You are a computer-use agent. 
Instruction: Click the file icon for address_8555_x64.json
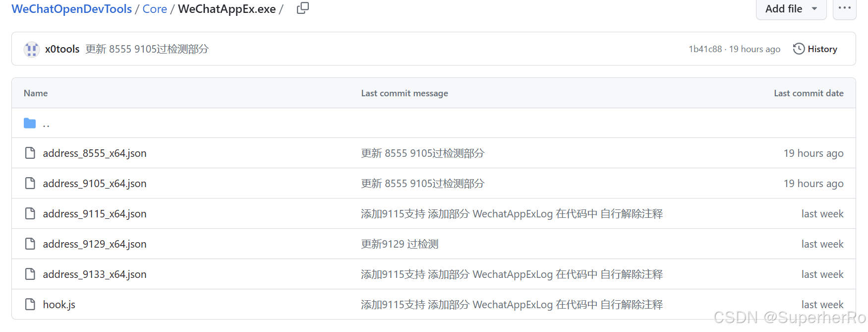coord(30,153)
